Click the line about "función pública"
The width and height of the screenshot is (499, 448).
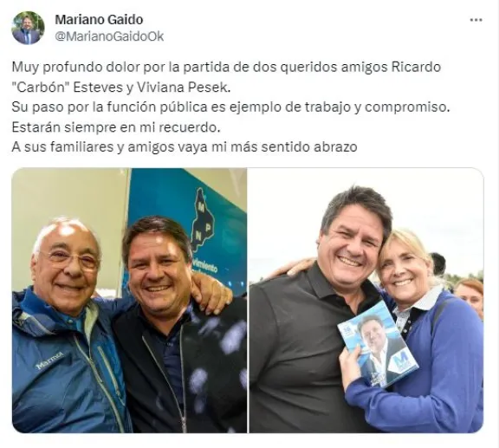(x=231, y=107)
